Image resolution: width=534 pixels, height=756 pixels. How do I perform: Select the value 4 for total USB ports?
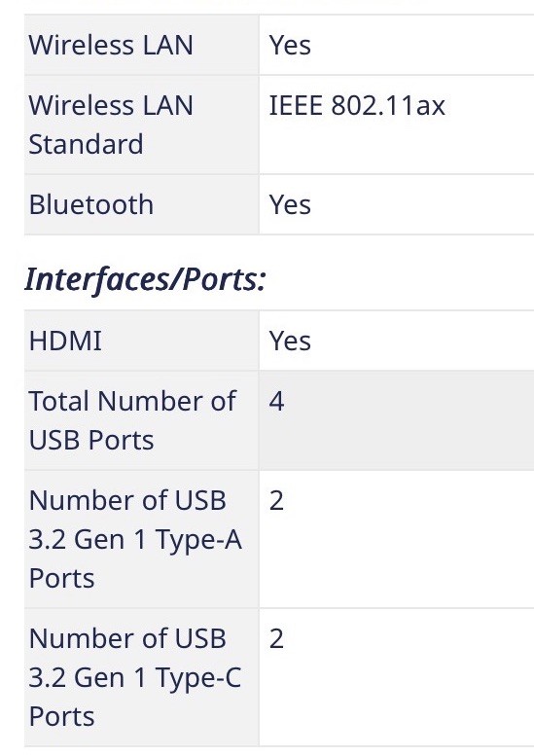(x=276, y=401)
